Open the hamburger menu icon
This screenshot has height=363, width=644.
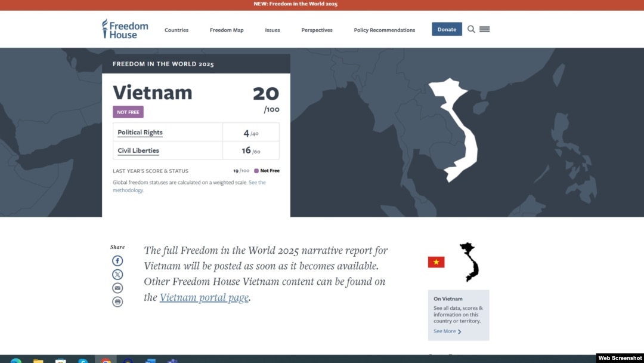point(485,29)
